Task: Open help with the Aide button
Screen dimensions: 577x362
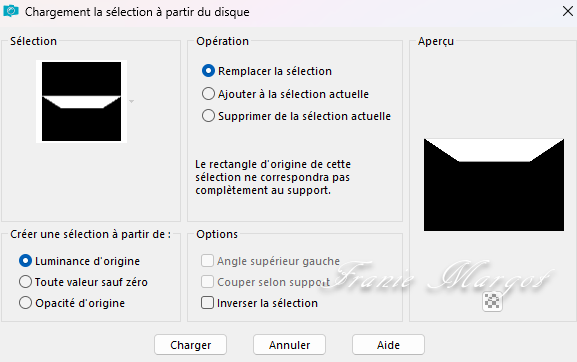Action: [x=388, y=345]
